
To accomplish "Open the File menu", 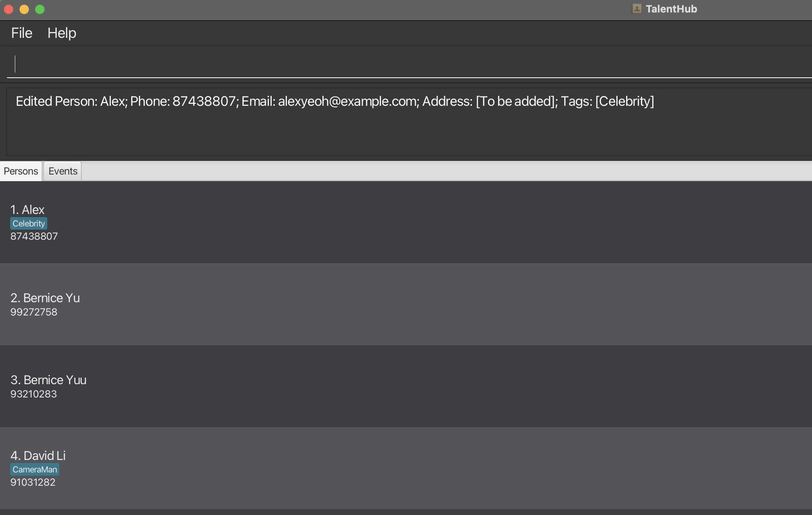I will (21, 33).
